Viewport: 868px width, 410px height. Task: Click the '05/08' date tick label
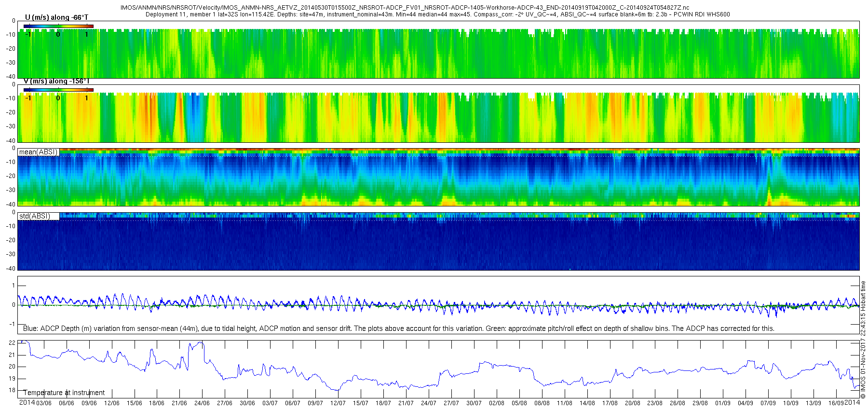pyautogui.click(x=519, y=403)
